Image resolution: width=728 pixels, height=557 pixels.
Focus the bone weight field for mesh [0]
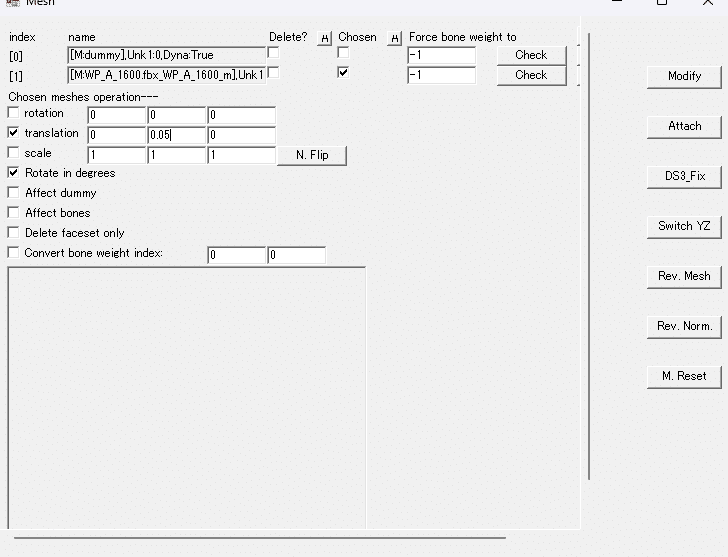pos(442,55)
